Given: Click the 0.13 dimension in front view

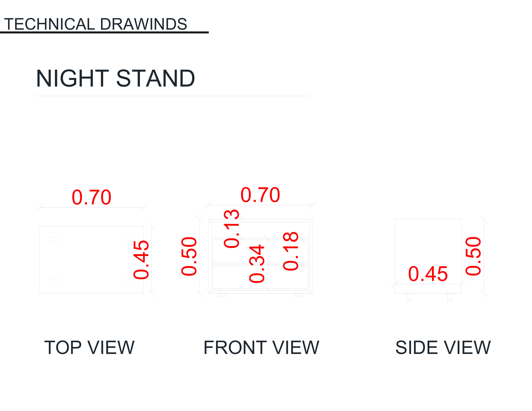Looking at the screenshot, I should pos(231,229).
